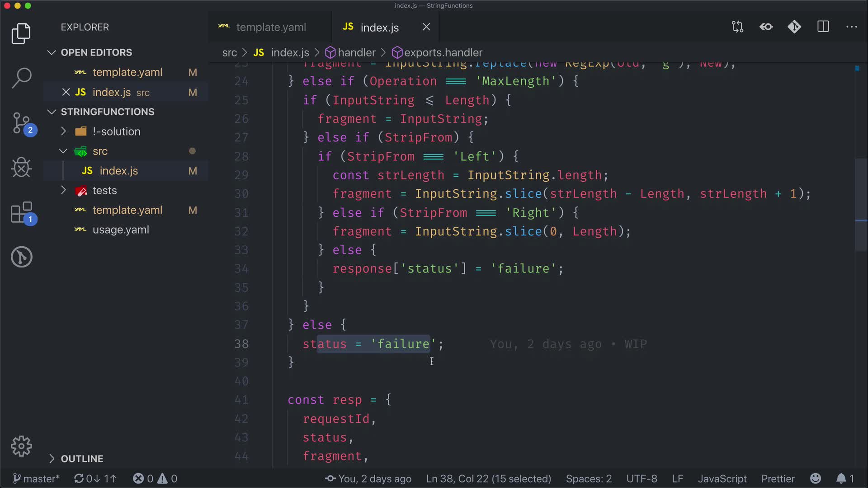Toggle file blame annotations eye icon
868x488 pixels.
(766, 27)
